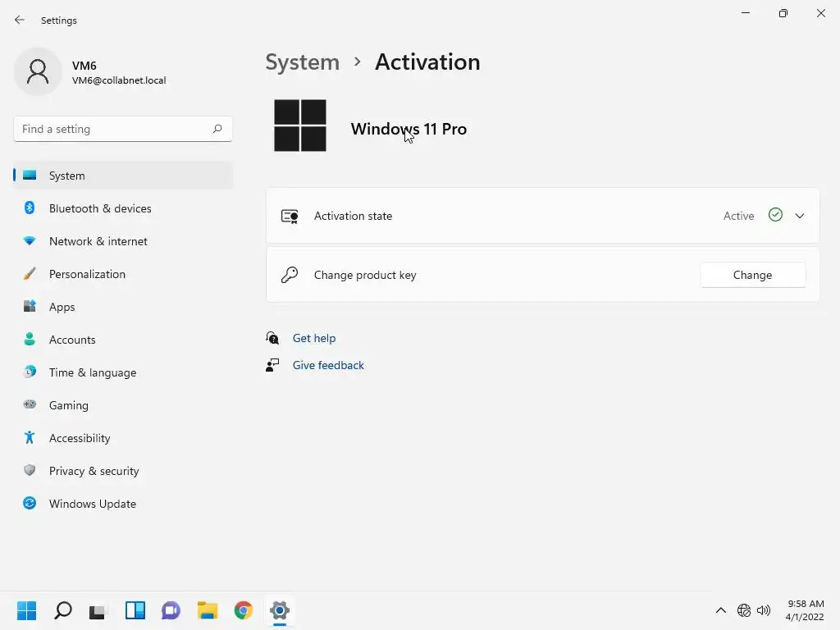Viewport: 840px width, 630px height.
Task: Go to Time & language settings
Action: coord(93,372)
